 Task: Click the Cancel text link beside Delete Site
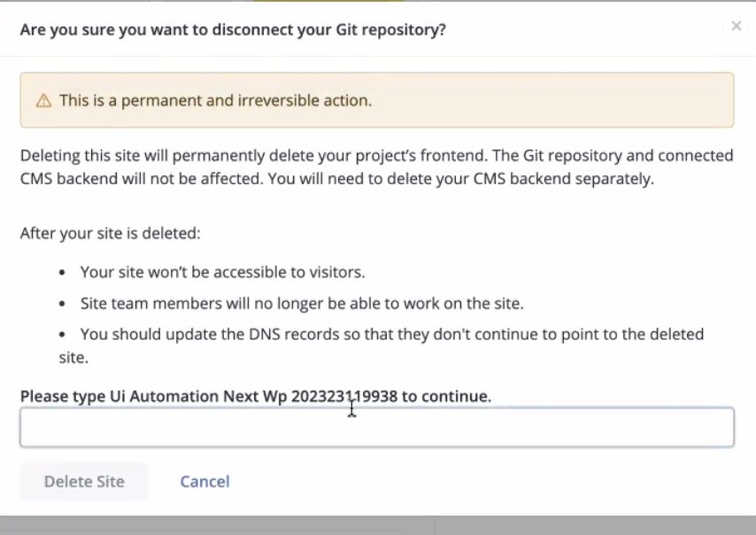coord(204,481)
